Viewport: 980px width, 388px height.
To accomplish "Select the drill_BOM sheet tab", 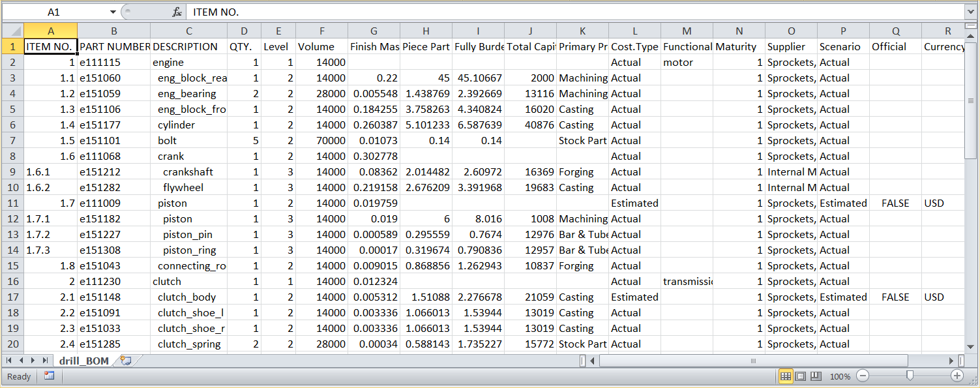I will tap(83, 361).
